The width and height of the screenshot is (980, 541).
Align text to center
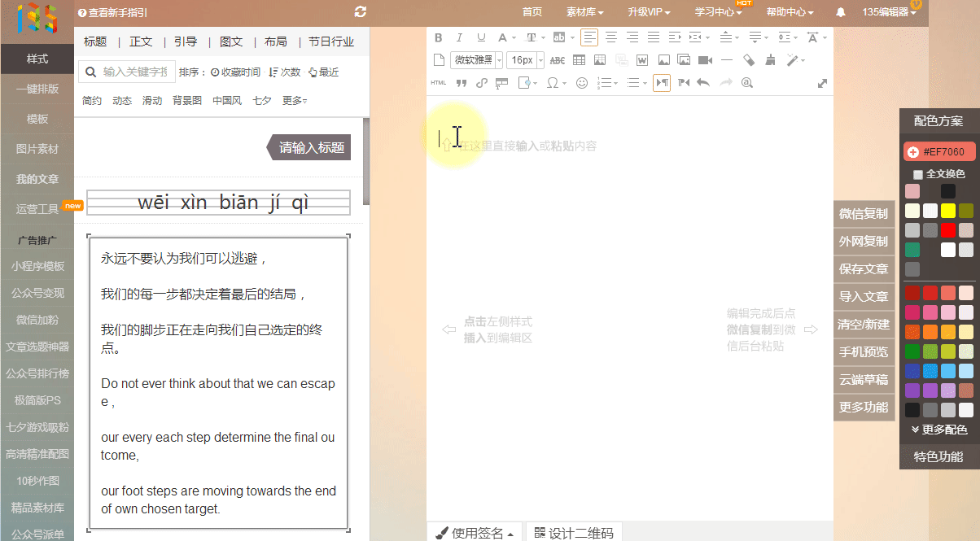(610, 37)
